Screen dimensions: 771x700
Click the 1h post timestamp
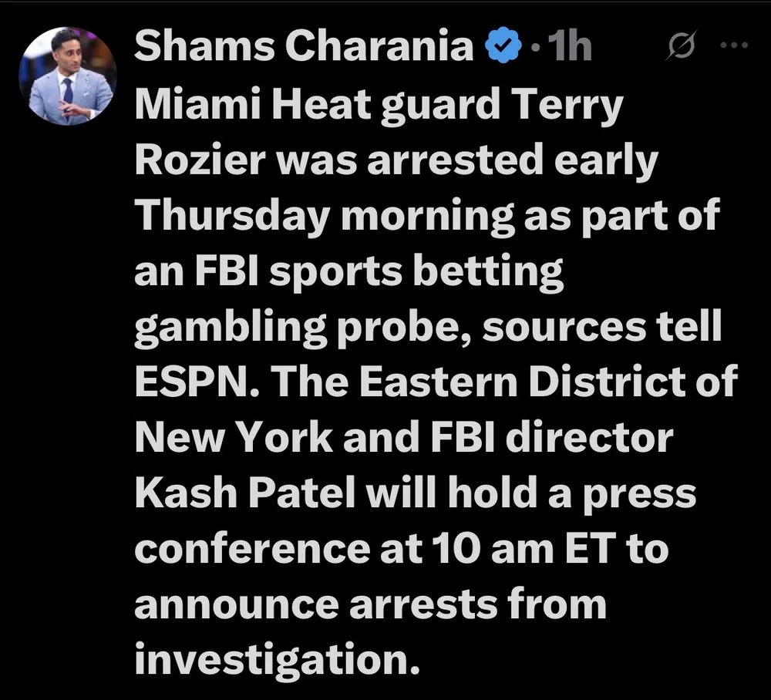[568, 48]
